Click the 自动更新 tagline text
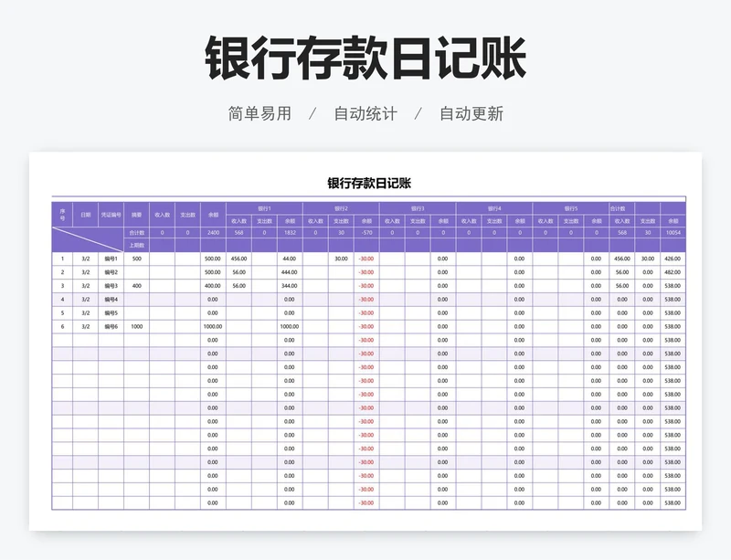 pyautogui.click(x=471, y=113)
